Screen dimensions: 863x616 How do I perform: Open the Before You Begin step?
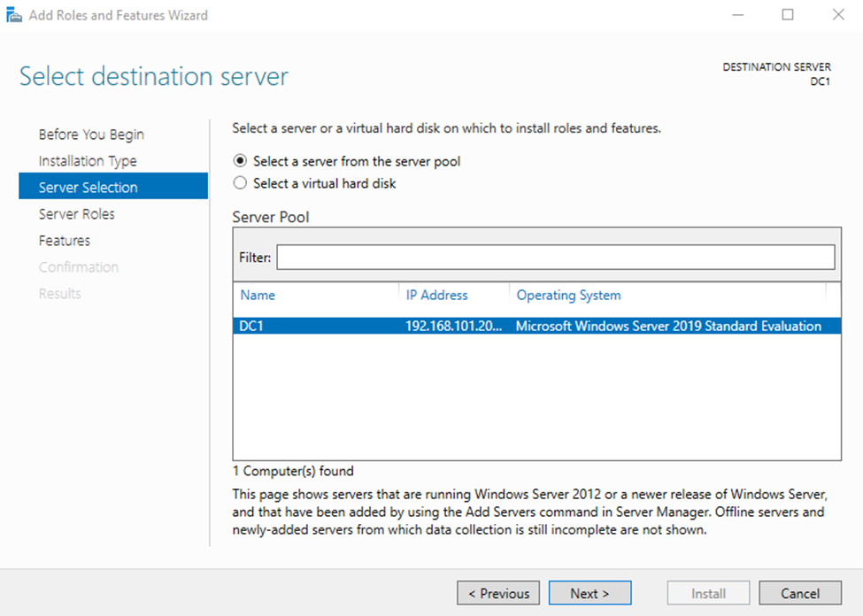point(91,135)
